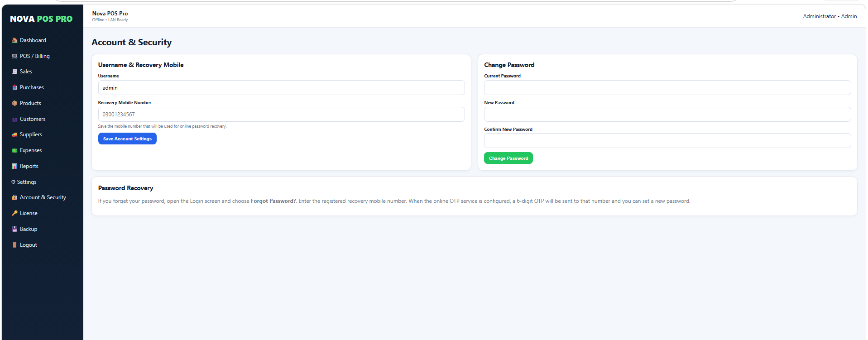Click the Reports chart icon

14,166
